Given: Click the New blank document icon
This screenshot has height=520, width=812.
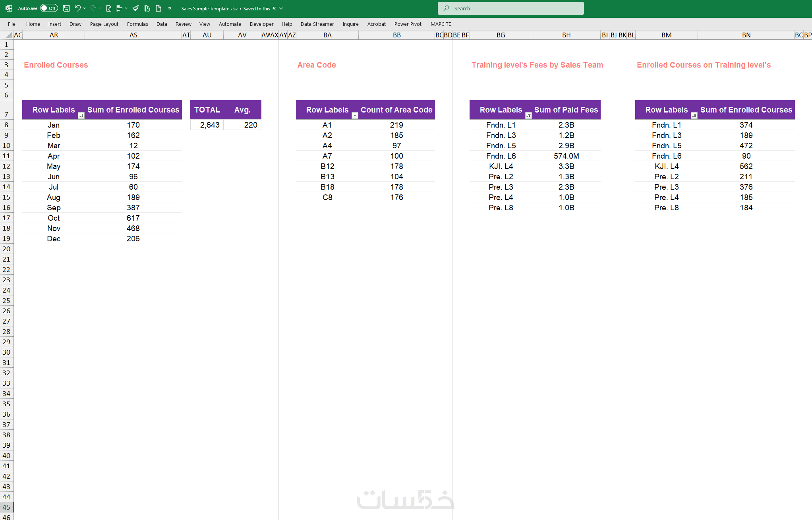Looking at the screenshot, I should pos(159,8).
